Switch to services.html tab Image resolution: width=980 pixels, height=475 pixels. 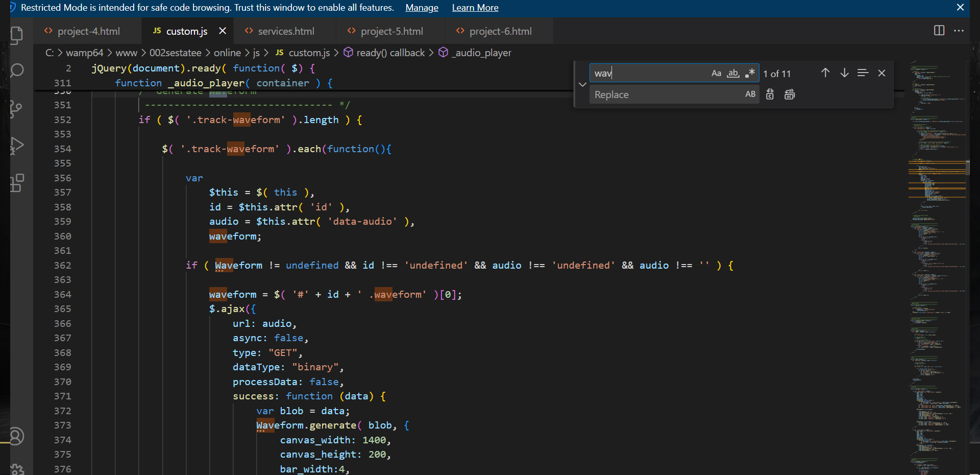point(286,31)
